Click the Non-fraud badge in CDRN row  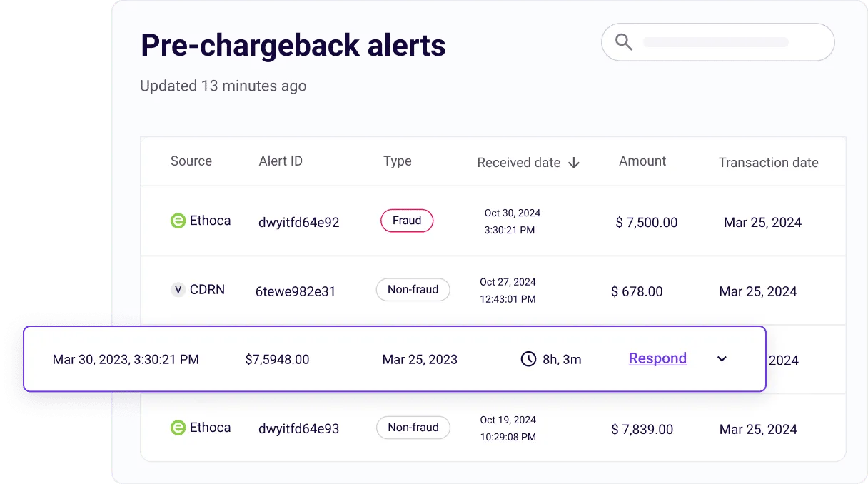pyautogui.click(x=413, y=290)
